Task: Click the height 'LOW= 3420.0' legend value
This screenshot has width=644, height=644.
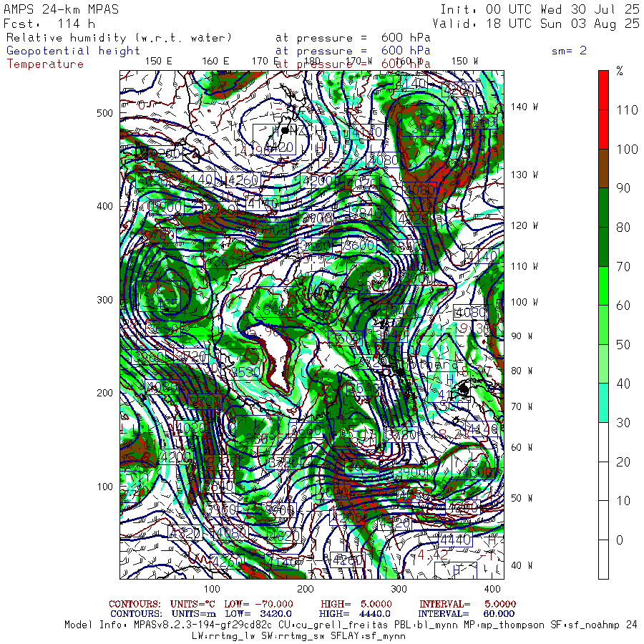Action: point(258,614)
